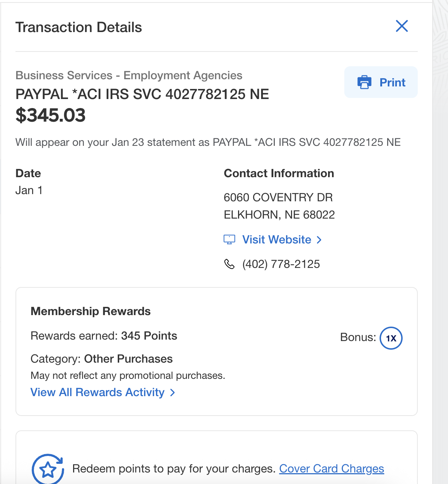
Task: Click the printer icon
Action: click(364, 82)
